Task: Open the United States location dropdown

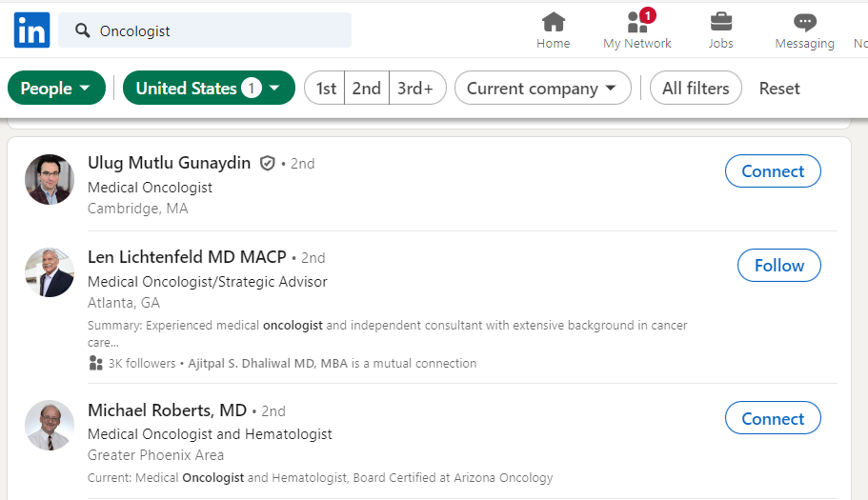Action: click(x=208, y=89)
